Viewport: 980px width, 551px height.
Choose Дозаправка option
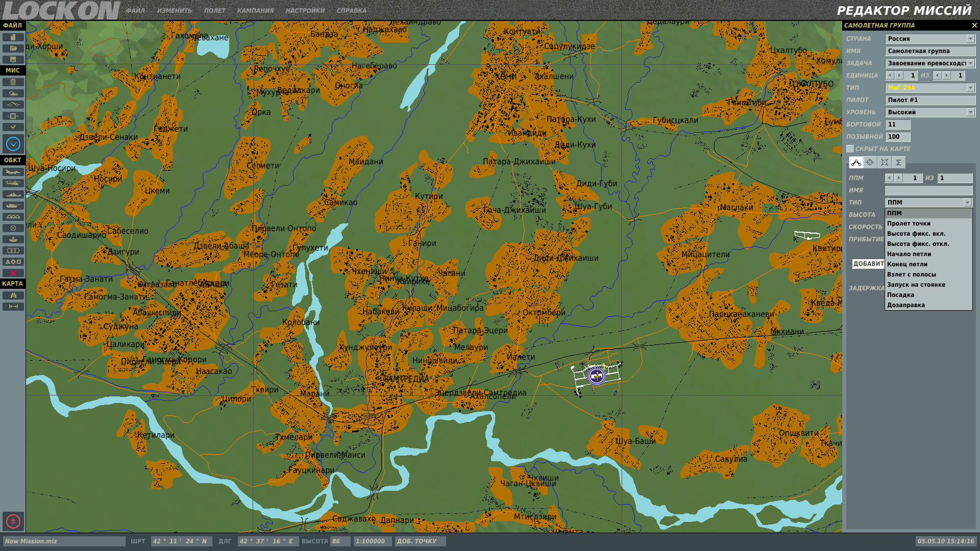(928, 305)
